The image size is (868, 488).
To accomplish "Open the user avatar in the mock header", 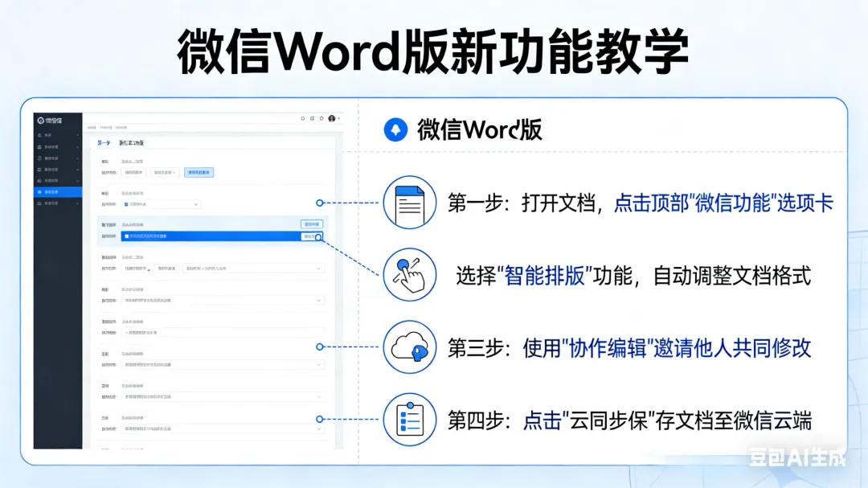I will [x=332, y=118].
